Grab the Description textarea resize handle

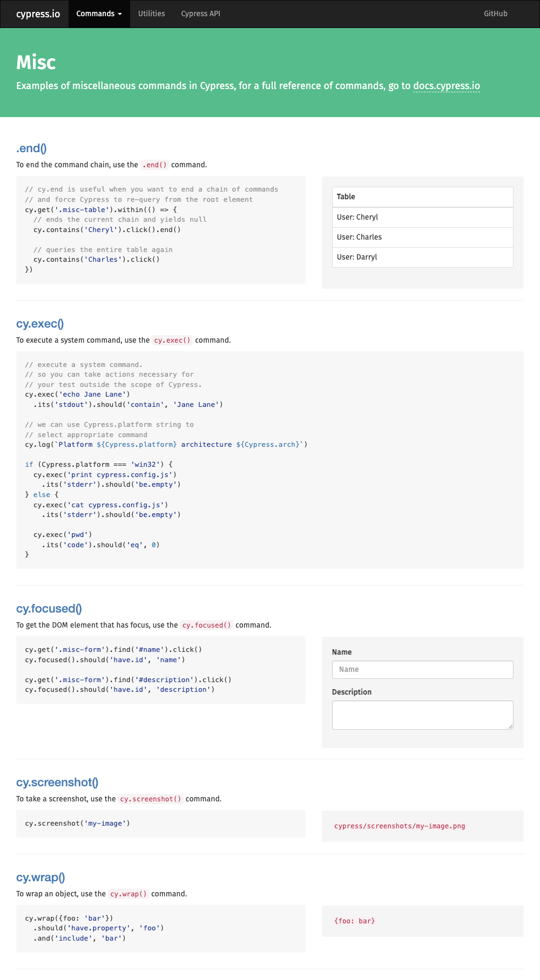point(510,726)
